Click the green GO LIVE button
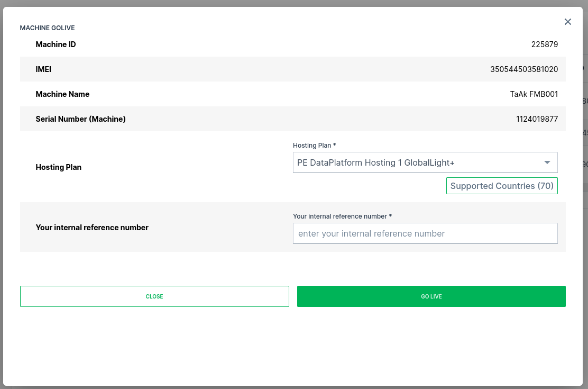This screenshot has width=588, height=389. 431,296
